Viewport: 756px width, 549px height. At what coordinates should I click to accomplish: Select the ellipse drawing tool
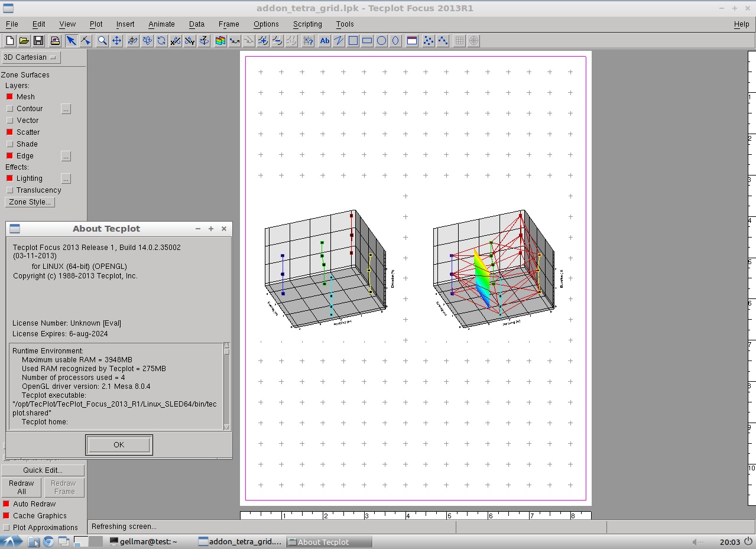396,41
